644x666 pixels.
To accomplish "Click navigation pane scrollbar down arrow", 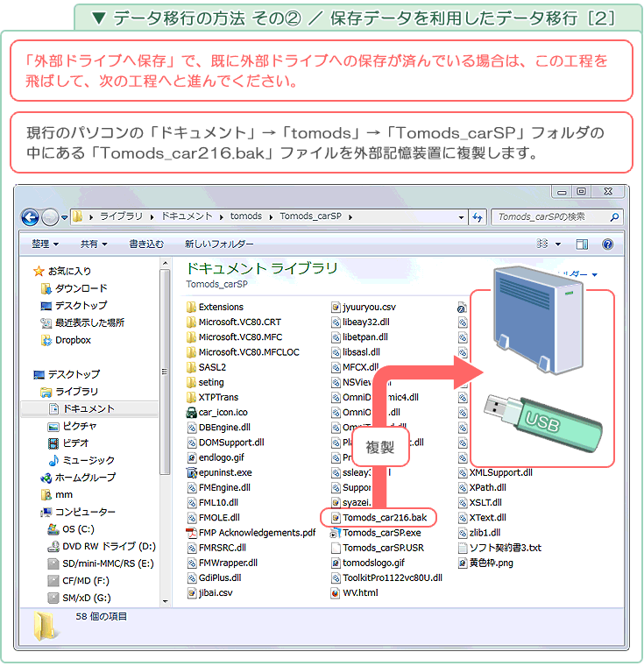I will coord(166,601).
